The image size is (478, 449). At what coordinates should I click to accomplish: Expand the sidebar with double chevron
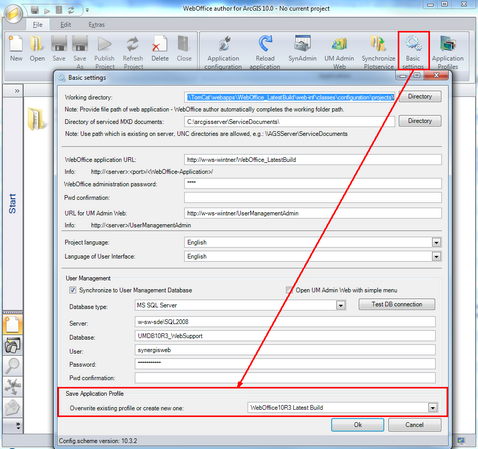point(17,91)
